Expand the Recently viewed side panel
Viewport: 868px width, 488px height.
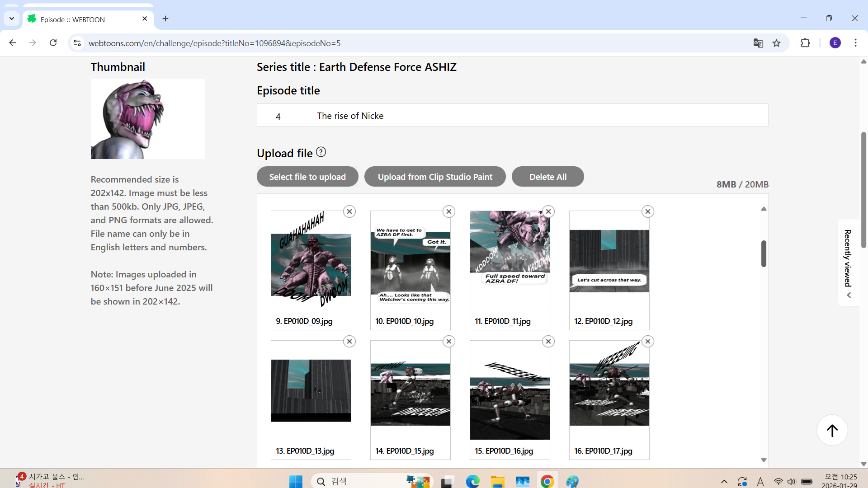849,263
